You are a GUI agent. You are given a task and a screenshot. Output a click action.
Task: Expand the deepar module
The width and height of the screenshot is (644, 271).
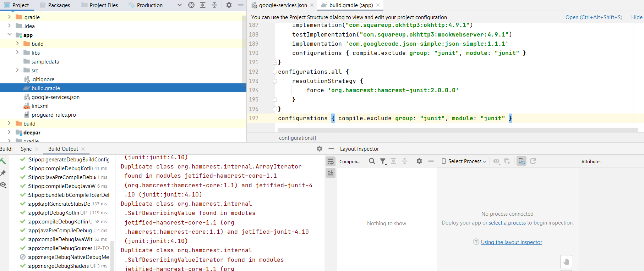(x=9, y=132)
